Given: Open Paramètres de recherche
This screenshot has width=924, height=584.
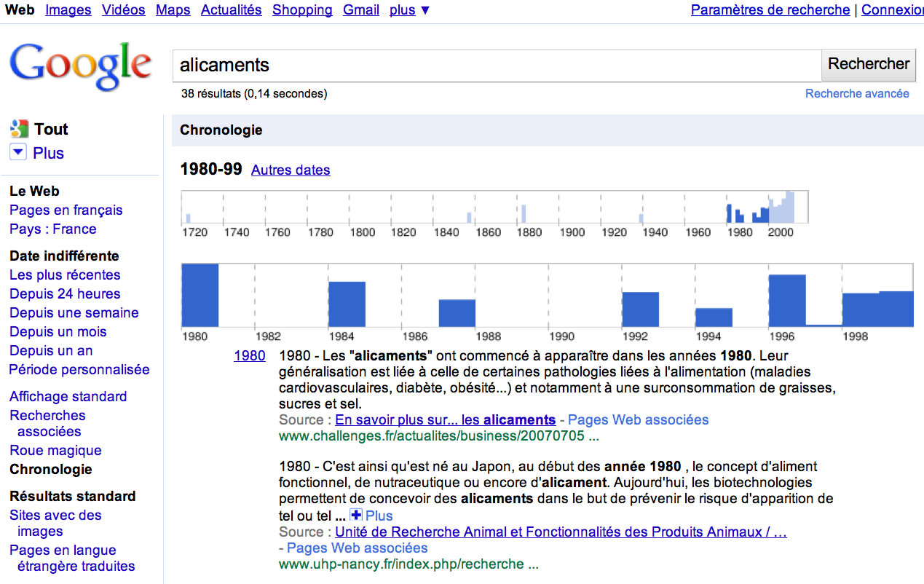Looking at the screenshot, I should (x=770, y=10).
